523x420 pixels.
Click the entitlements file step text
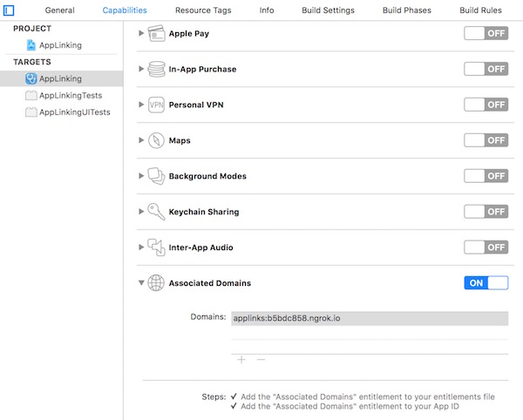[368, 396]
